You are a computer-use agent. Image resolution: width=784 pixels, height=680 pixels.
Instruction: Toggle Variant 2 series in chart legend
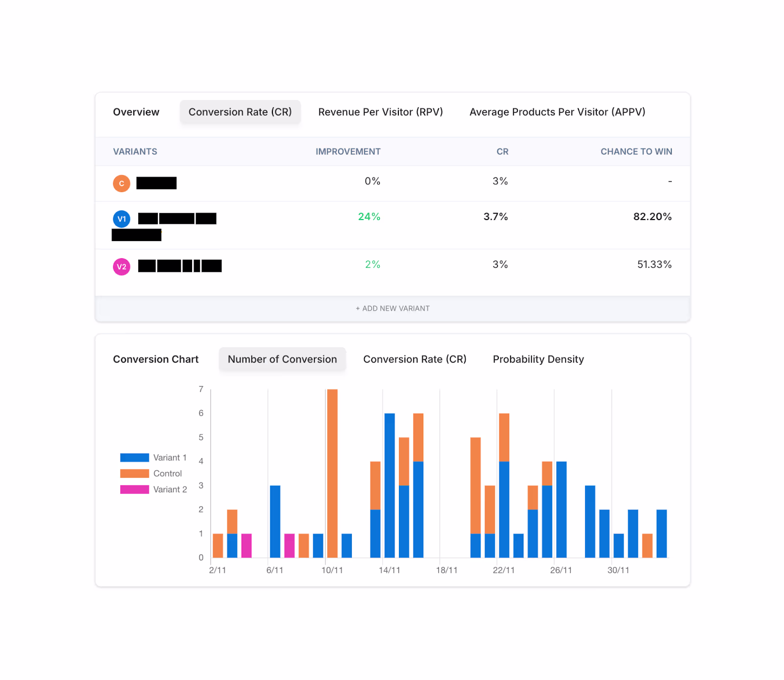coord(153,489)
